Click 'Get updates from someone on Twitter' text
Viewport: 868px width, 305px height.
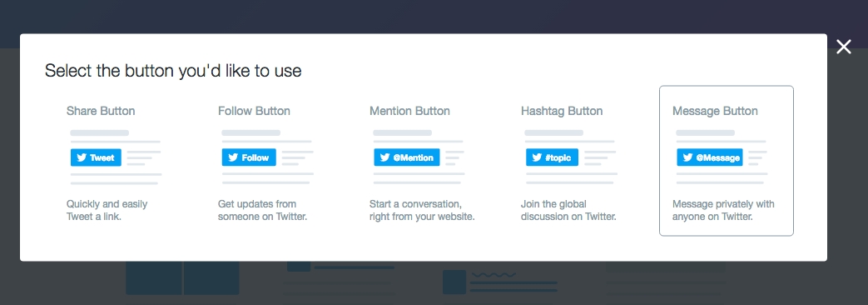coord(262,210)
